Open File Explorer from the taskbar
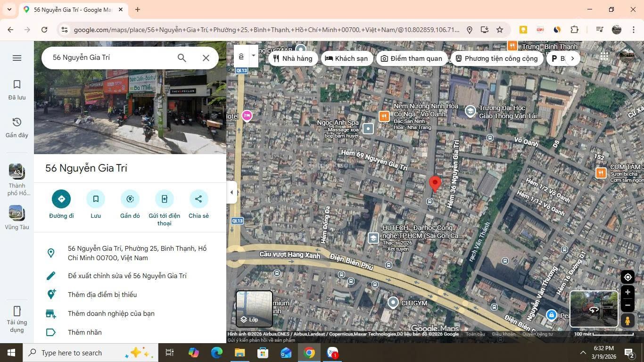The image size is (644, 362). tap(240, 353)
